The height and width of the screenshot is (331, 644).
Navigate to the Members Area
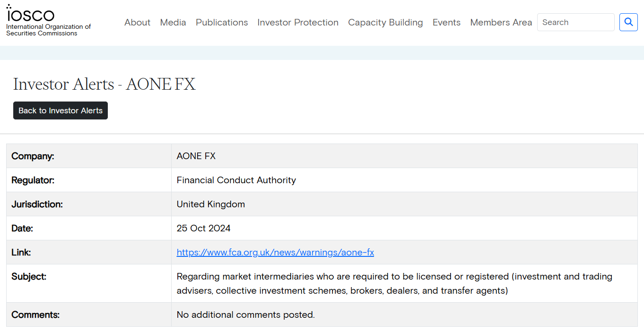tap(501, 22)
